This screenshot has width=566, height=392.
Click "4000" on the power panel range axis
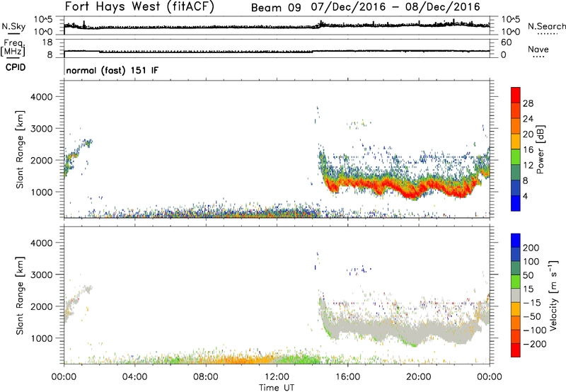42,97
